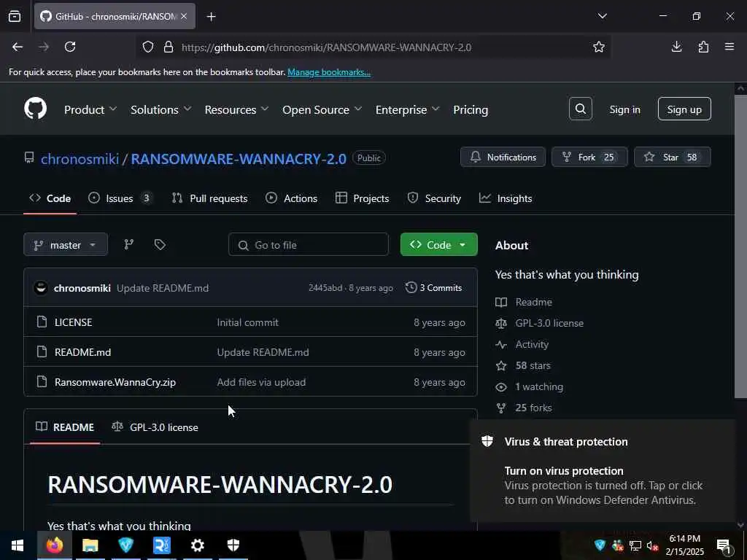Viewport: 747px width, 560px height.
Task: Open the Pricing link
Action: coord(471,109)
